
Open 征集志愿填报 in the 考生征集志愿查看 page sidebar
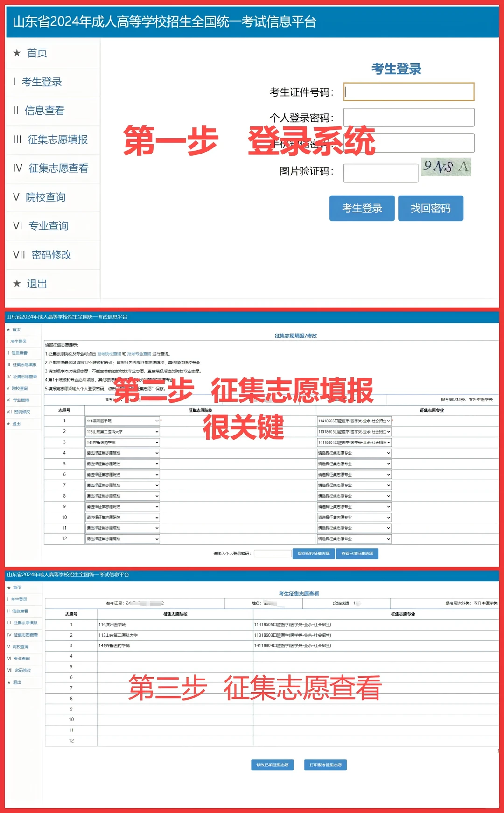pyautogui.click(x=25, y=623)
